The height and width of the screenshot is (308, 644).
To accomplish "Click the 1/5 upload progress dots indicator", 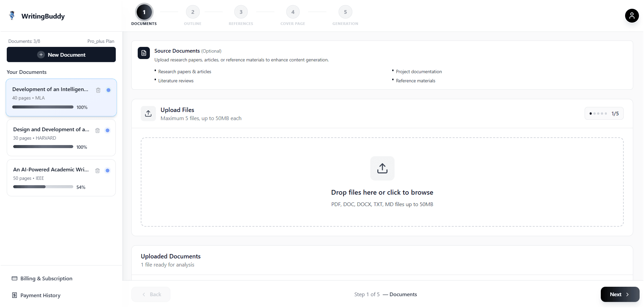I will 604,113.
